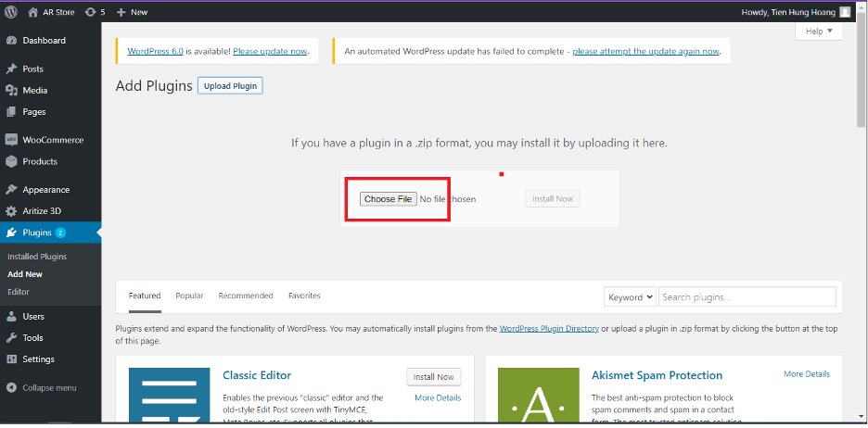Switch to the Featured tab
The width and height of the screenshot is (868, 428).
pos(145,296)
